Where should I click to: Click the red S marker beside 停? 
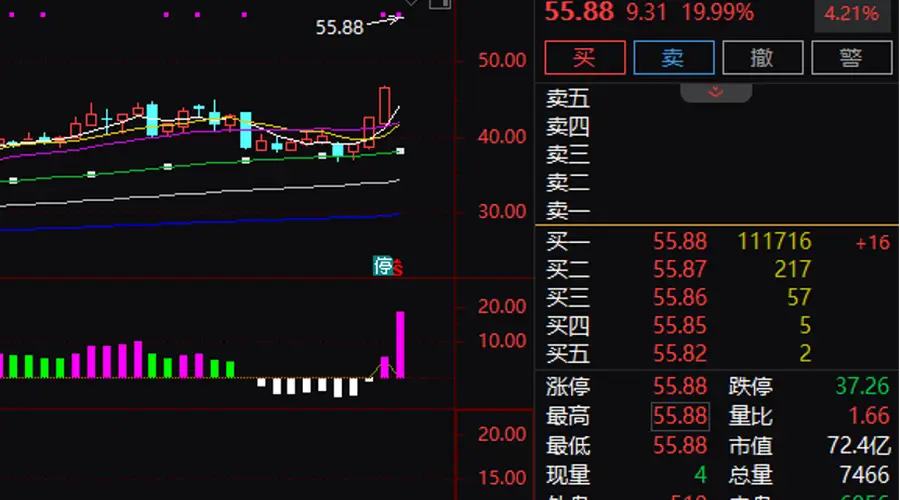coord(398,267)
